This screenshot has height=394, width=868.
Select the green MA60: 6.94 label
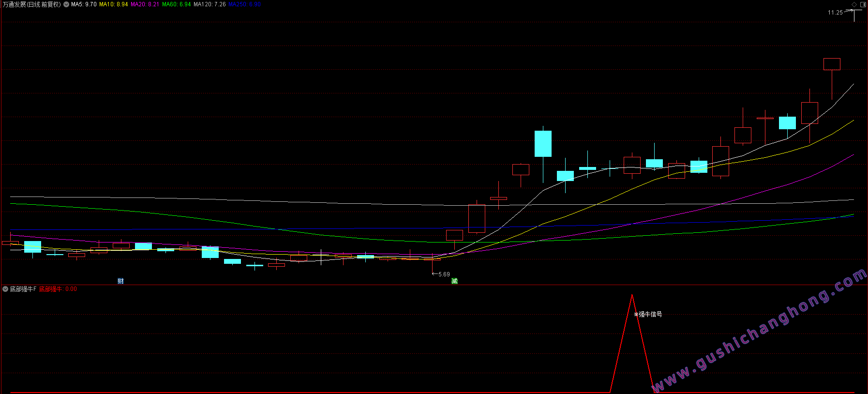pyautogui.click(x=177, y=4)
